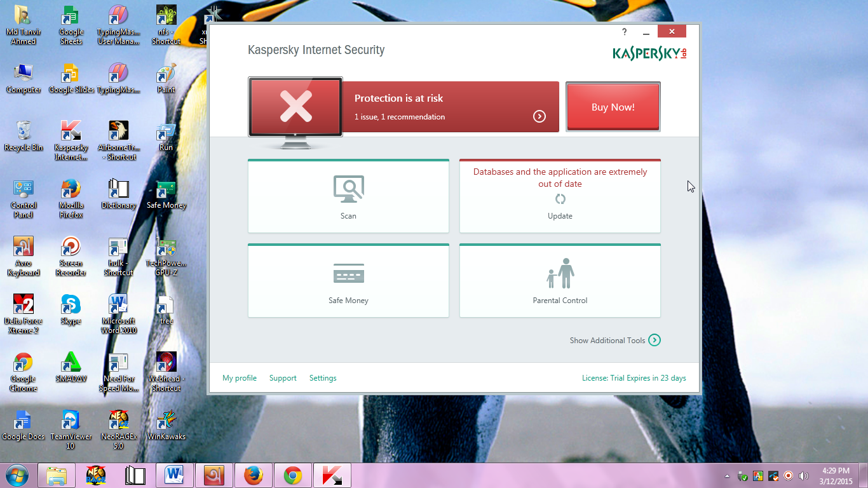The height and width of the screenshot is (488, 868).
Task: Select the Microsoft Word 2010 desktop shortcut
Action: pos(118,314)
